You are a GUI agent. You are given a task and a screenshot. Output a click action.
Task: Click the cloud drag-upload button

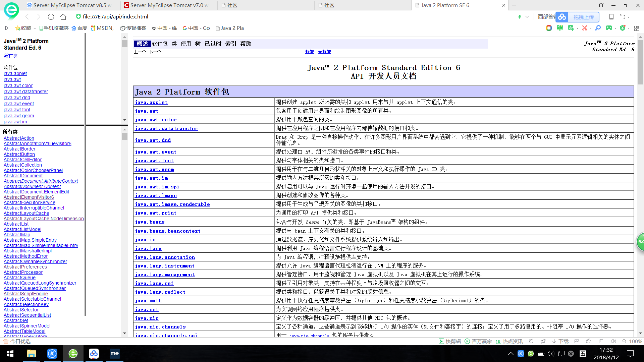[x=577, y=17]
